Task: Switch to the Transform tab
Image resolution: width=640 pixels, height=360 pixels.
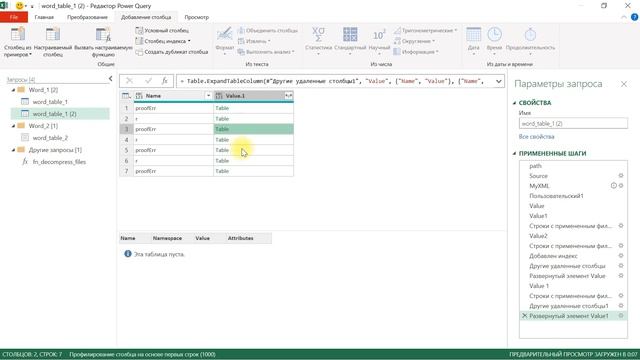Action: [x=87, y=17]
